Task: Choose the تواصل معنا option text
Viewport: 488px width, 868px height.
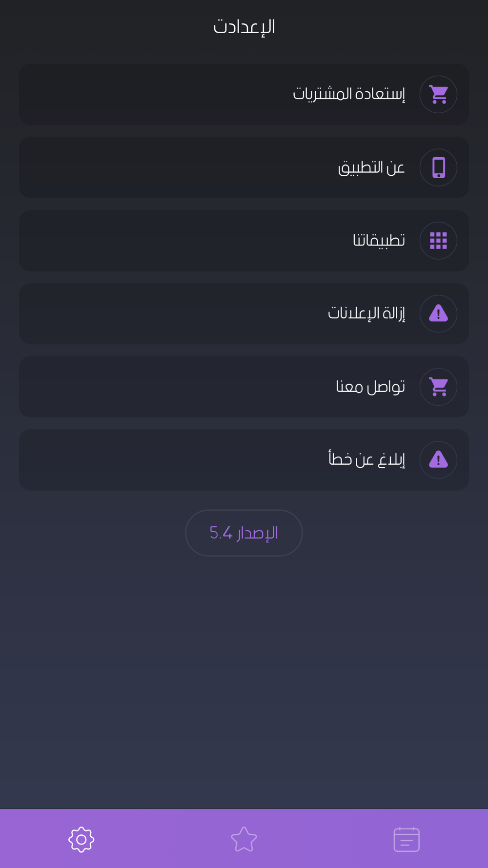Action: [x=370, y=387]
